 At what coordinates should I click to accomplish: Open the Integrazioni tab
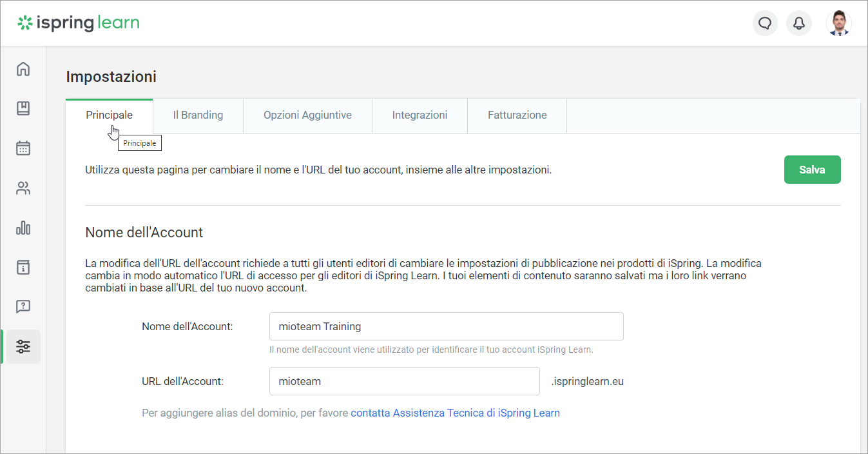click(x=420, y=115)
